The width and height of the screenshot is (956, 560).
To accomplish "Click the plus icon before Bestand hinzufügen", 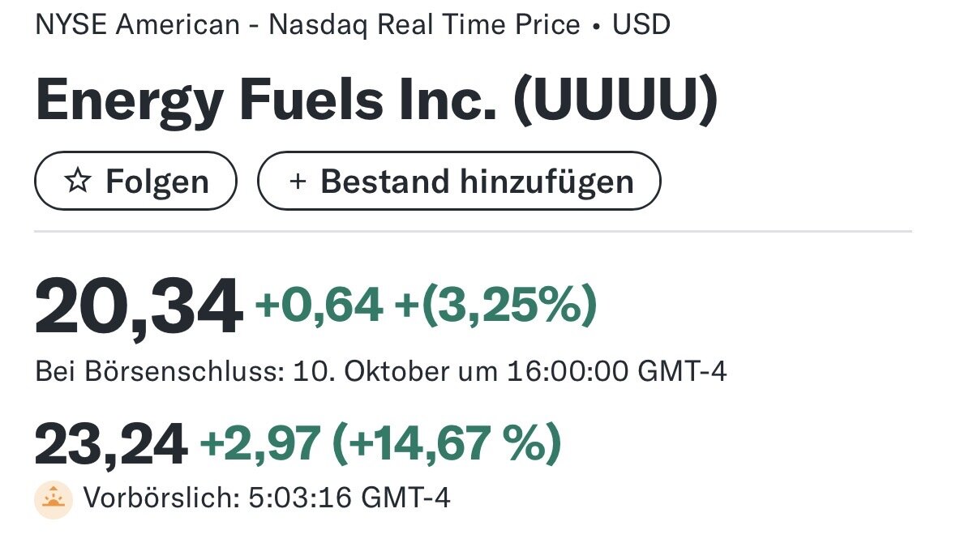I will point(298,182).
